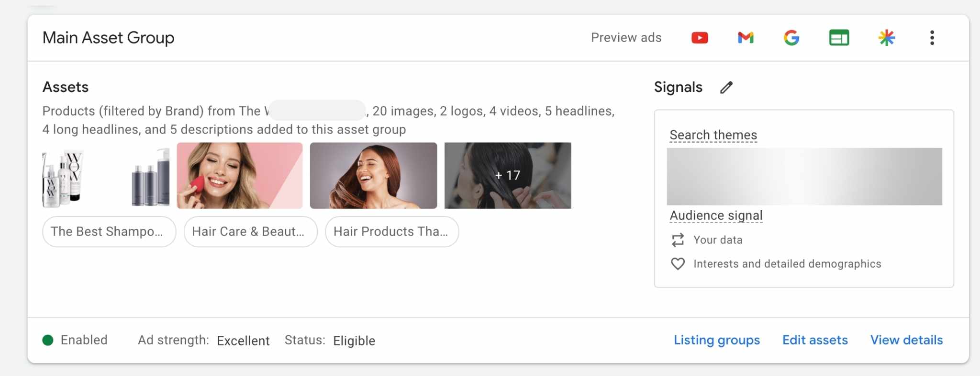Preview the ad on YouTube
This screenshot has width=980, height=376.
[700, 38]
